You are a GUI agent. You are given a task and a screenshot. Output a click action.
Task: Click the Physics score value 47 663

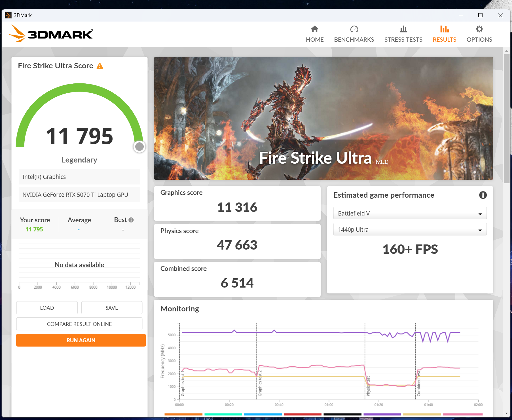[237, 245]
